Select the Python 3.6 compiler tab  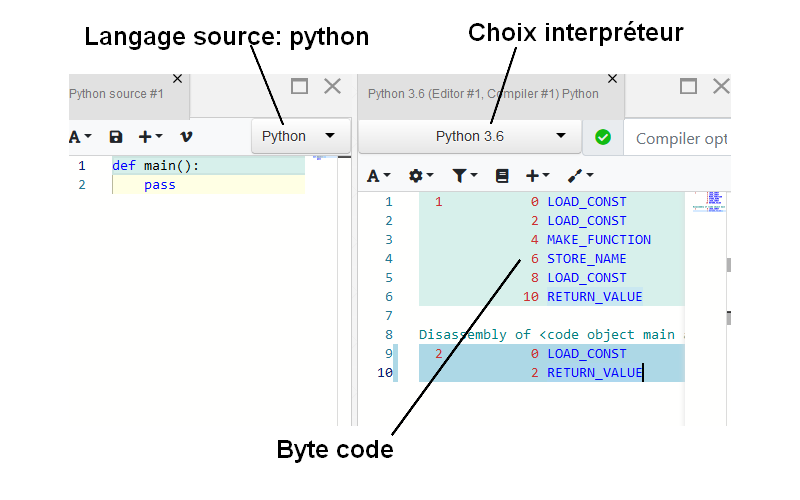point(483,94)
